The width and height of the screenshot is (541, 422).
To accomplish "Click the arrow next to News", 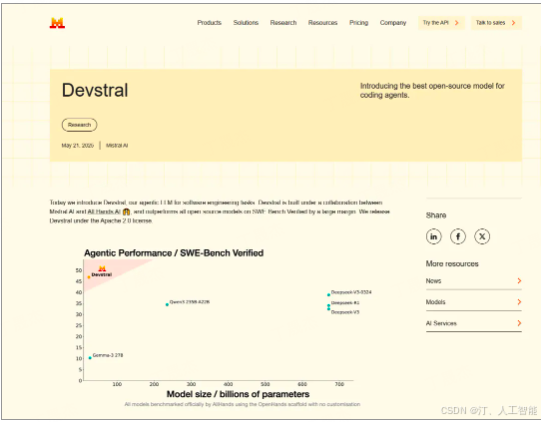I will (x=519, y=281).
